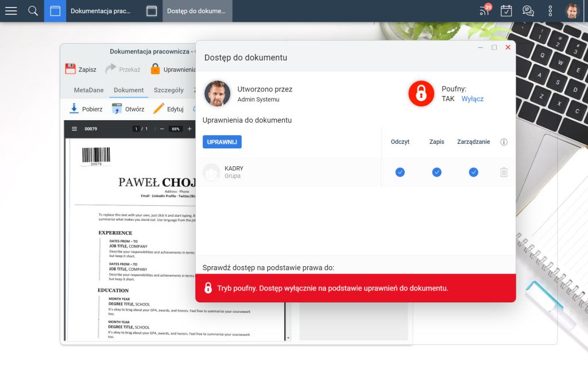The height and width of the screenshot is (368, 588).
Task: Click the 00079 document title in PDF toolbar
Action: [91, 129]
